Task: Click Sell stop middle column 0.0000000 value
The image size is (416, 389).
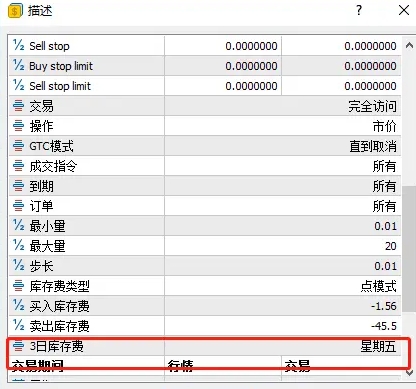Action: (x=251, y=46)
